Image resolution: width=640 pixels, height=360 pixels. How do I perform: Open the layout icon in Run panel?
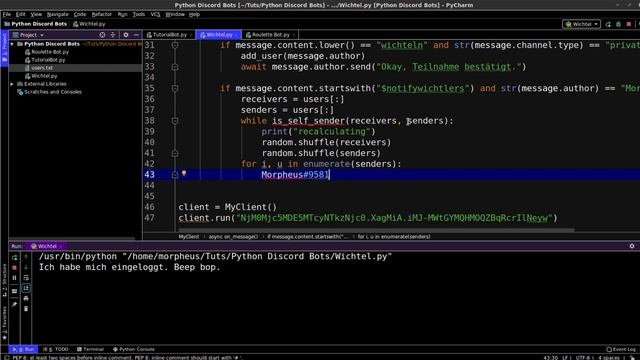pos(15,291)
